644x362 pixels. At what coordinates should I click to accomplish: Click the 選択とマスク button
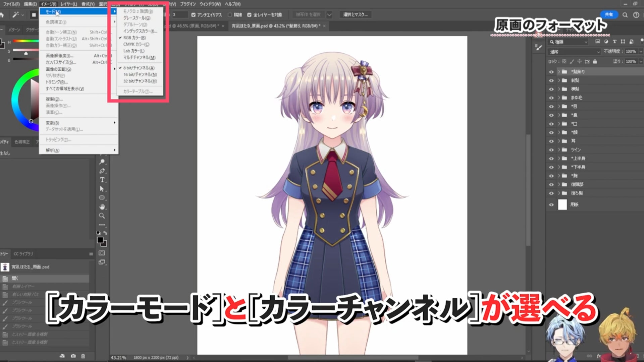tap(355, 15)
